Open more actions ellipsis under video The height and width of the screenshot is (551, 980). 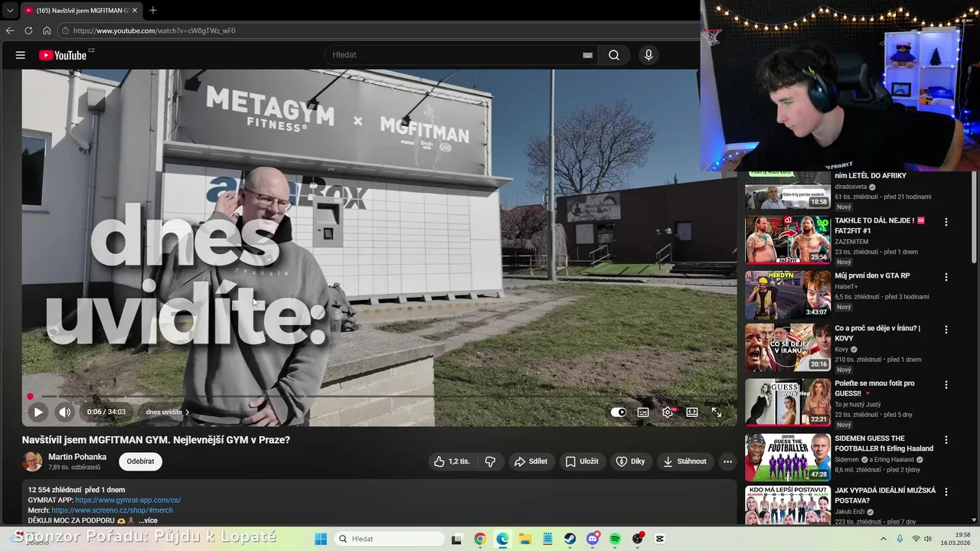[727, 461]
